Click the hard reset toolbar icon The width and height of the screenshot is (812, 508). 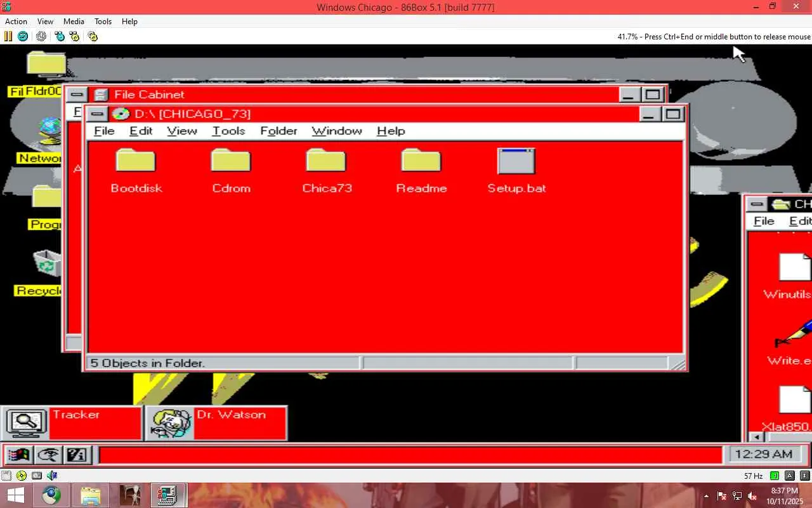[23, 36]
